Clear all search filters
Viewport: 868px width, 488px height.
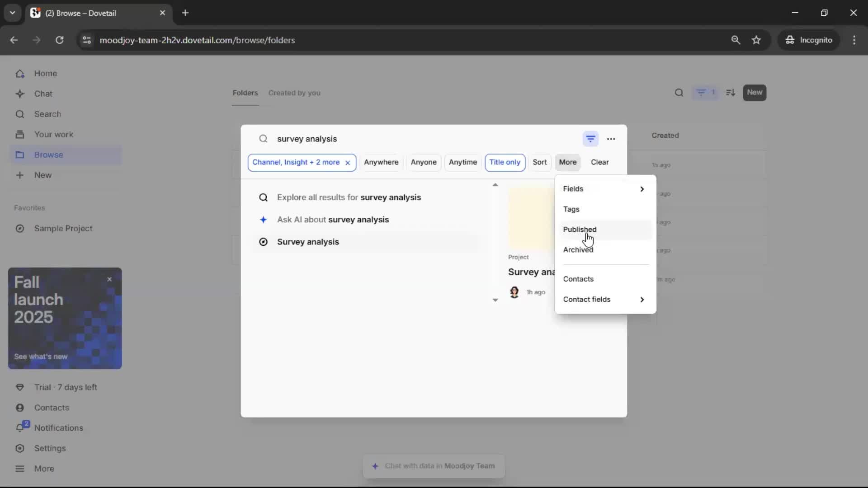coord(599,162)
